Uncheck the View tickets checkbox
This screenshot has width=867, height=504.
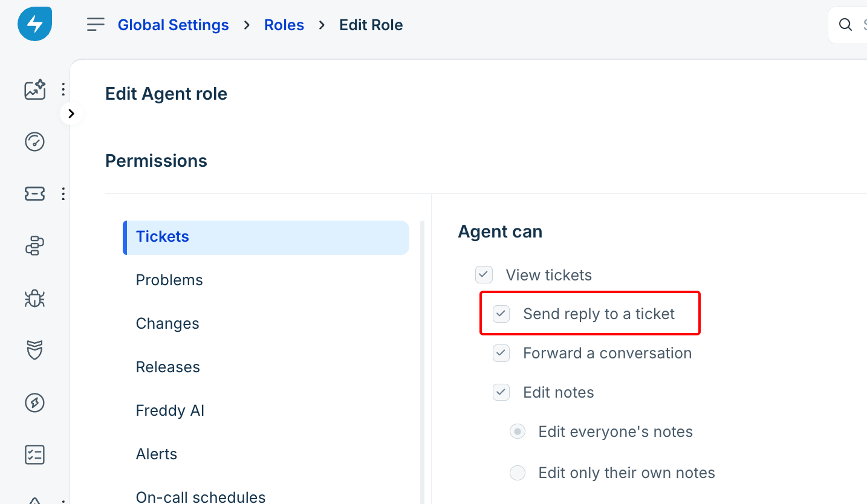tap(484, 275)
